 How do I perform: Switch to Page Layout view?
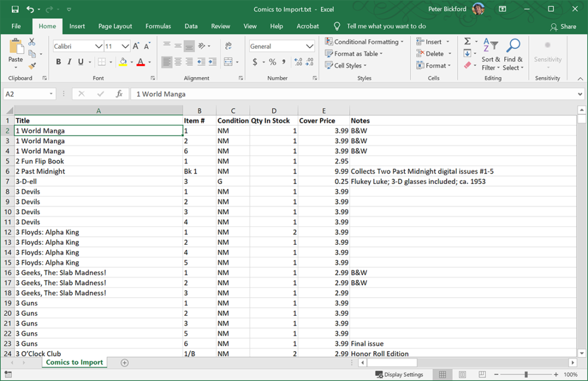click(462, 374)
